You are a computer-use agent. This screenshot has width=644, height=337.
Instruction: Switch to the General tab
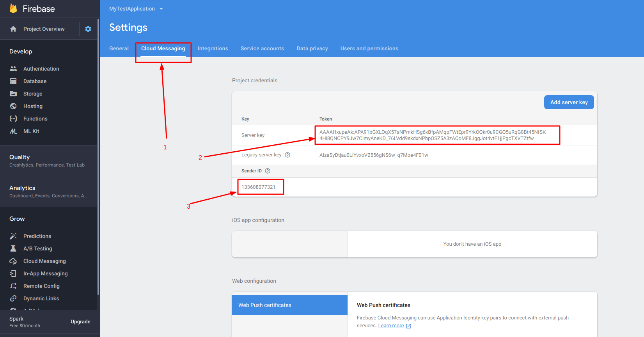119,48
